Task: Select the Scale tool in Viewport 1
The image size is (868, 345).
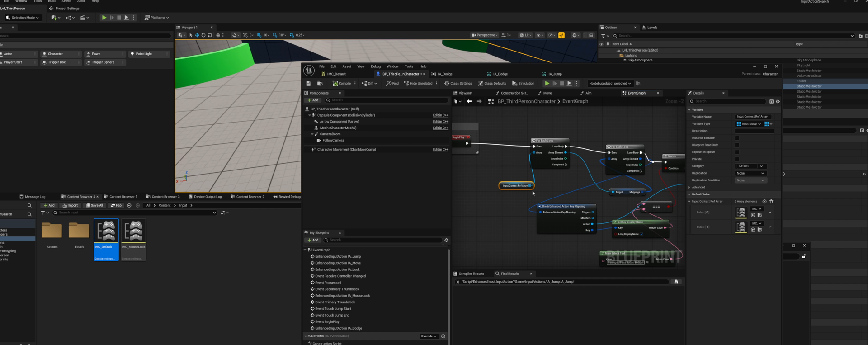Action: (x=209, y=35)
